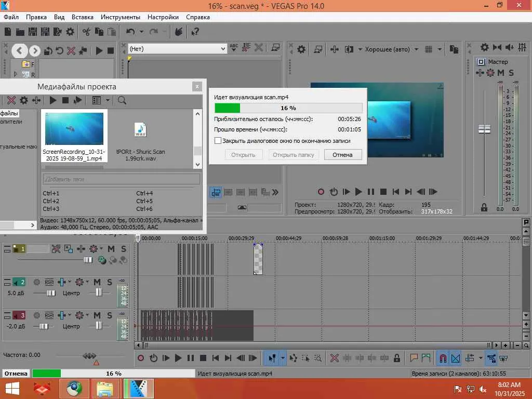Mute the Master bus with M
The width and height of the screenshot is (532, 399).
[501, 73]
